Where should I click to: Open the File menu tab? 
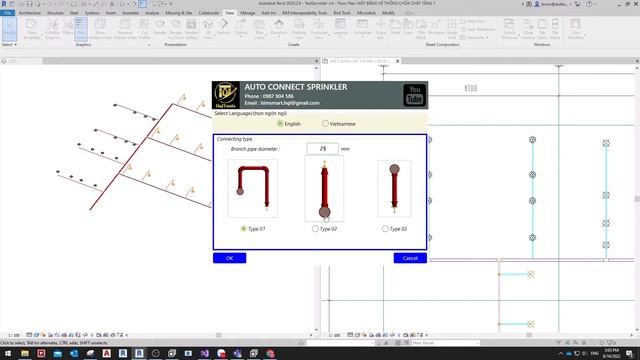tap(7, 13)
